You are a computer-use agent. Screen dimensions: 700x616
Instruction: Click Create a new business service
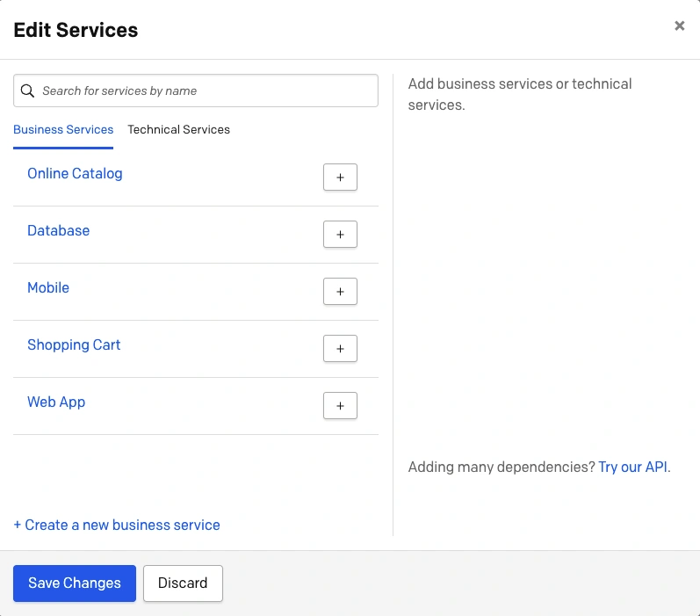tap(117, 525)
